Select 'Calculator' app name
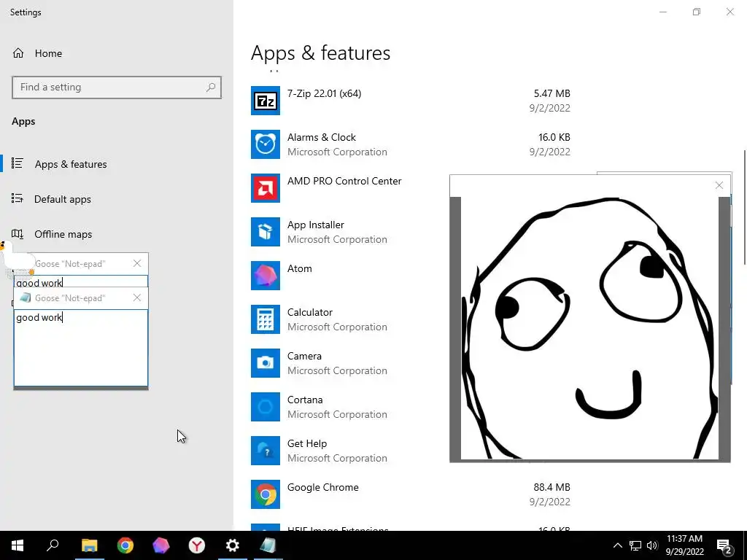 point(309,312)
